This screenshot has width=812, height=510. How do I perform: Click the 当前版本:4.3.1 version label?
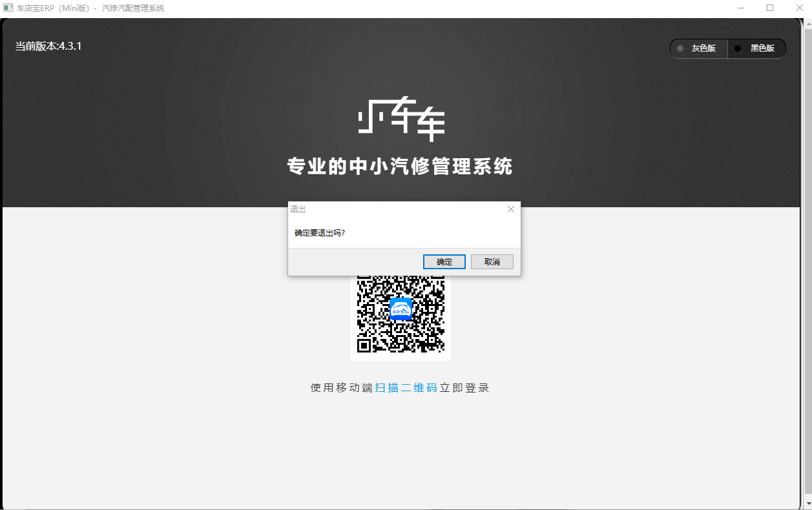(48, 46)
